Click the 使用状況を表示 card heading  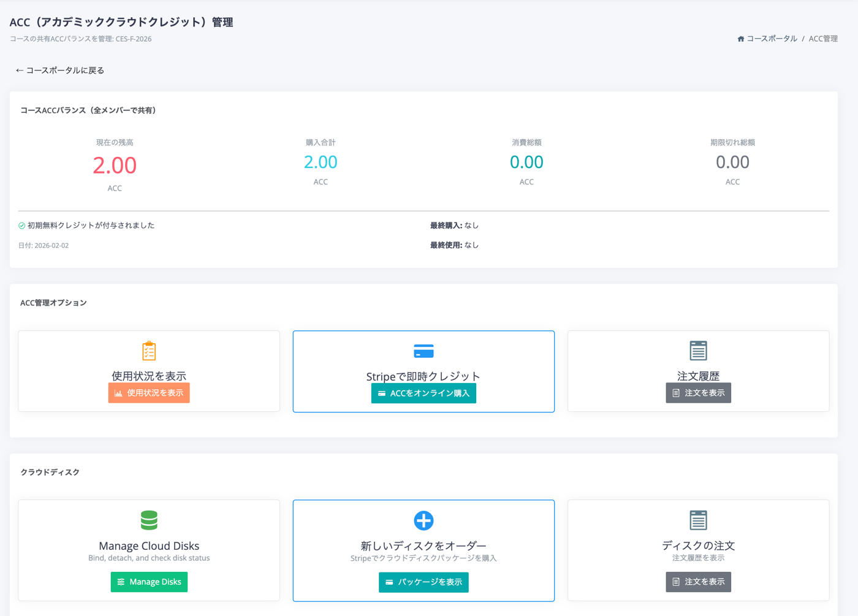coord(149,376)
